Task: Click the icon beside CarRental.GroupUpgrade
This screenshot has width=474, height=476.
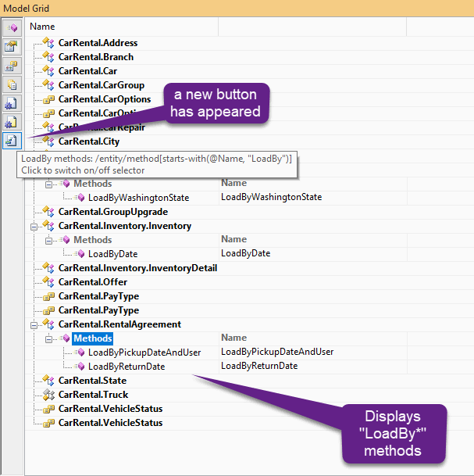Action: pos(48,212)
